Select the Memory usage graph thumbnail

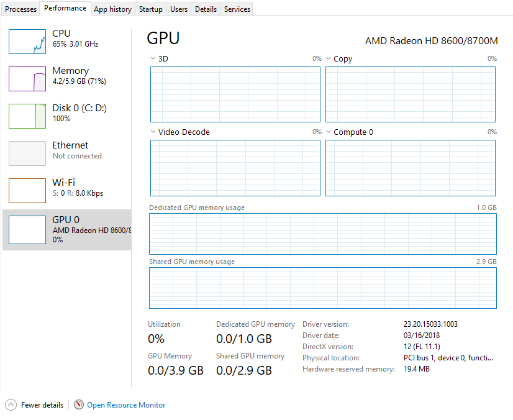coord(27,79)
